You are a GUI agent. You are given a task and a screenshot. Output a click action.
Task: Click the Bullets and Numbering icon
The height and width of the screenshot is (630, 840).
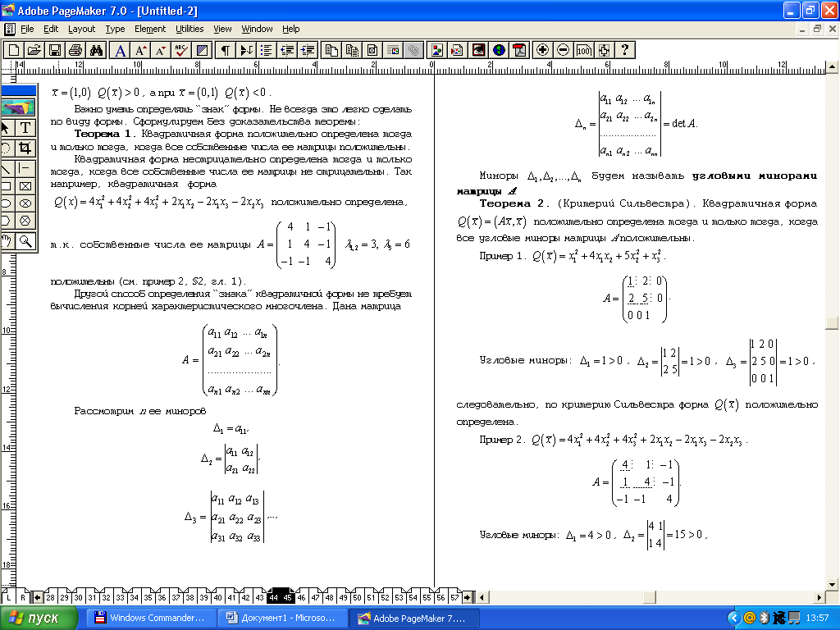click(x=267, y=50)
